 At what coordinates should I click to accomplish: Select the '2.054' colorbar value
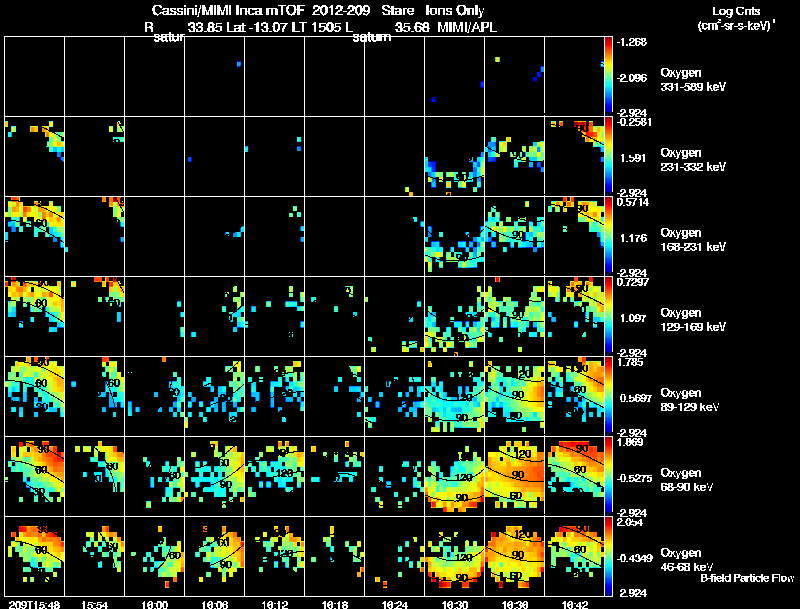[x=630, y=523]
